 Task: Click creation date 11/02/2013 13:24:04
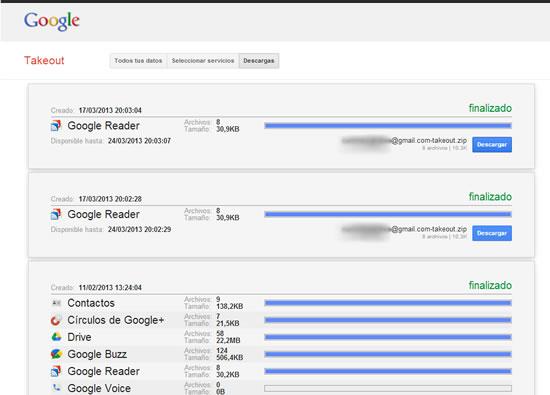110,288
